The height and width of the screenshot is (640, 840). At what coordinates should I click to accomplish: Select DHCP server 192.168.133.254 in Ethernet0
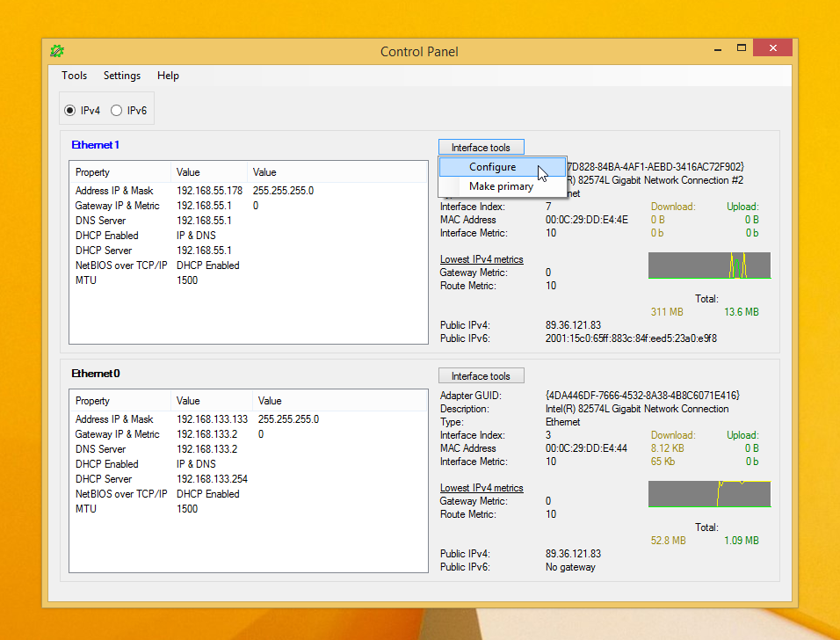212,479
